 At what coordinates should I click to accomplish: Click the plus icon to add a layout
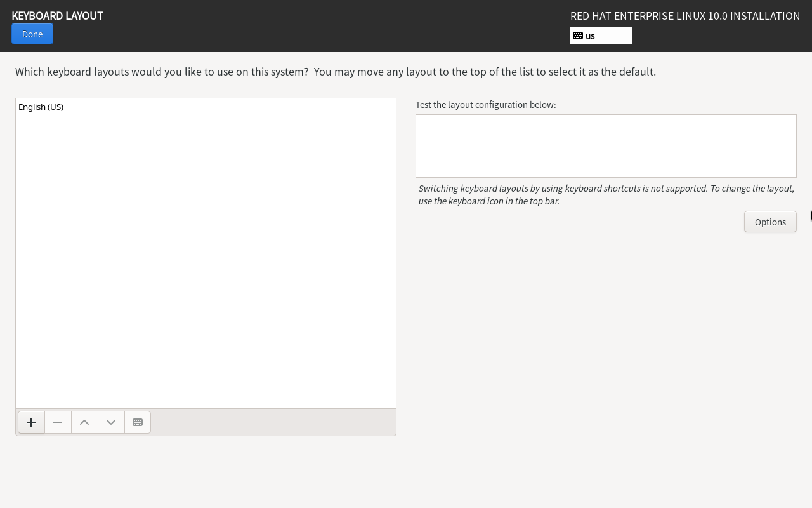pos(31,422)
